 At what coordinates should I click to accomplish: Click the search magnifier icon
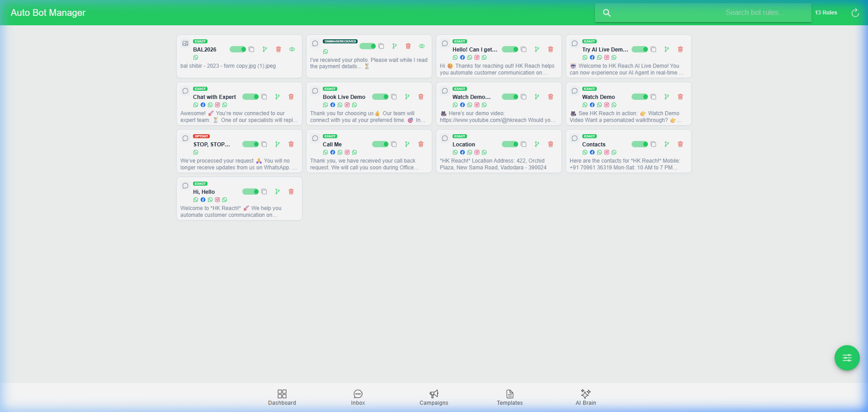607,13
